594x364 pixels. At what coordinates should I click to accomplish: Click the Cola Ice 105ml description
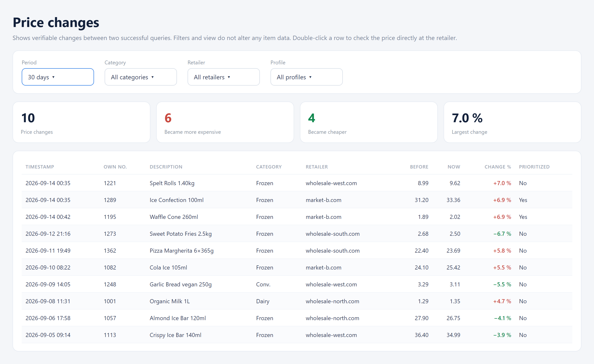pyautogui.click(x=168, y=267)
